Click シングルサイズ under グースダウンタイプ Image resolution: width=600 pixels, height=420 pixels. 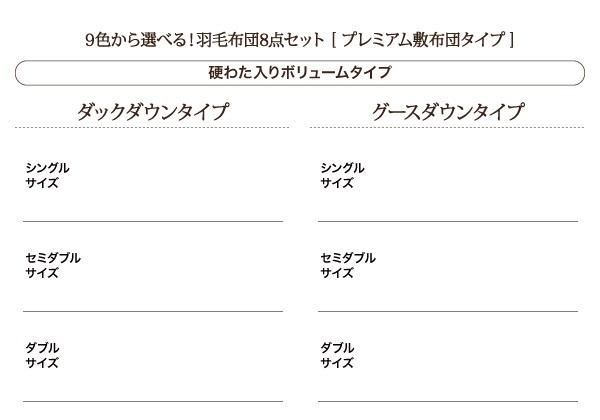(x=342, y=175)
